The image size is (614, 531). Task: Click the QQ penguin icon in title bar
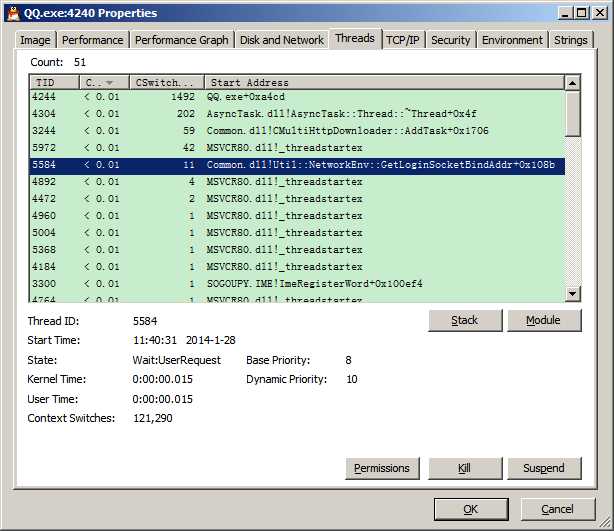[13, 13]
